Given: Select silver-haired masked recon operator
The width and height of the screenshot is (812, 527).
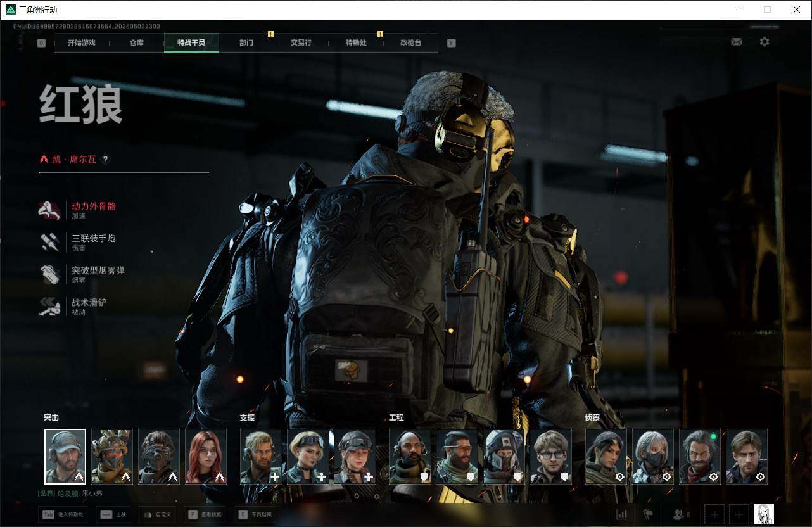Looking at the screenshot, I should (653, 457).
